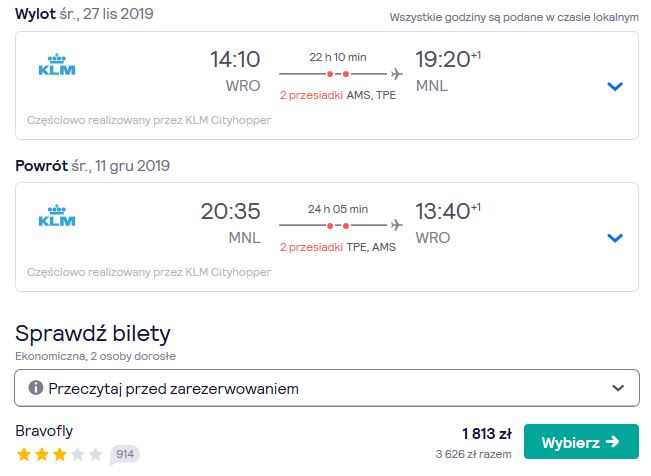This screenshot has height=476, width=651.
Task: Select Bravofly offer with Wybierz
Action: 581,442
